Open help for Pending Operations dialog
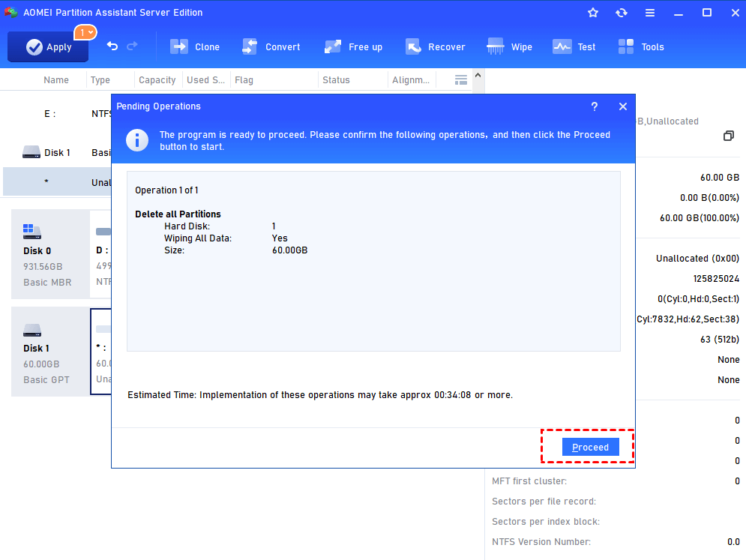 coord(595,106)
